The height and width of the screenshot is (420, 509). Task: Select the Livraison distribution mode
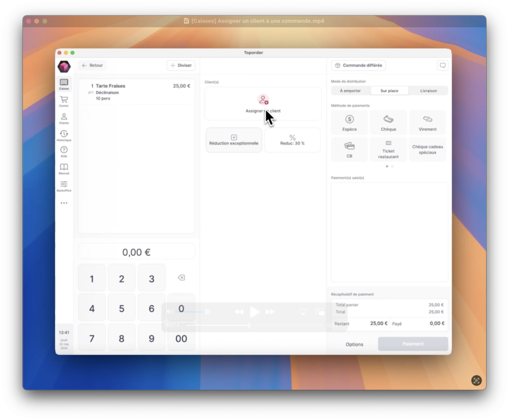click(x=428, y=91)
